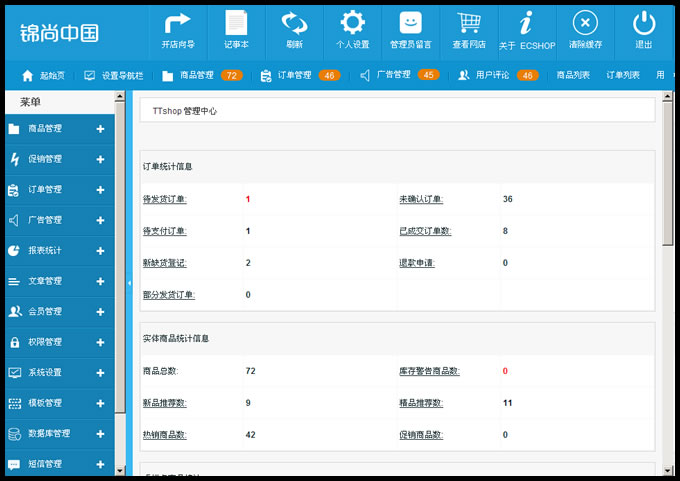Expand 权限管理 with plus sign
Image resolution: width=680 pixels, height=481 pixels.
[x=100, y=343]
